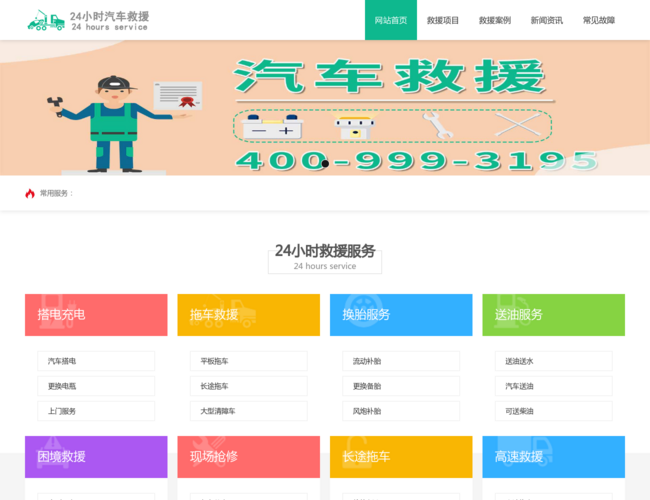This screenshot has height=500, width=650.
Task: Select the 新闻资讯 navigation item
Action: [547, 20]
